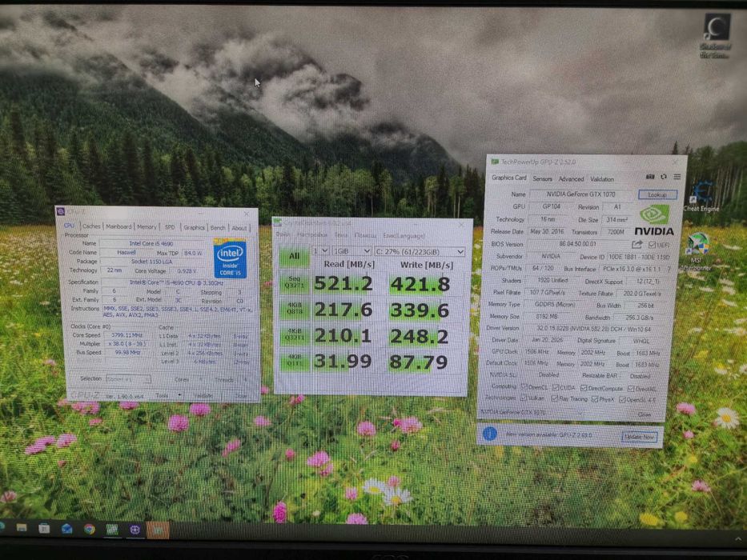Open Shadow of the Tomb Raider desktop icon
747x560 pixels.
(716, 34)
